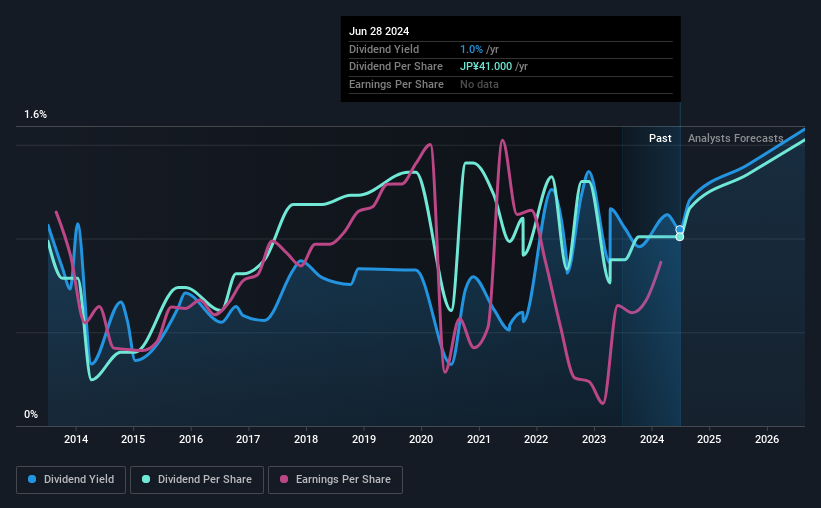Select the Analysts Forecasts region label
Screen dimensions: 821x508
[x=735, y=138]
